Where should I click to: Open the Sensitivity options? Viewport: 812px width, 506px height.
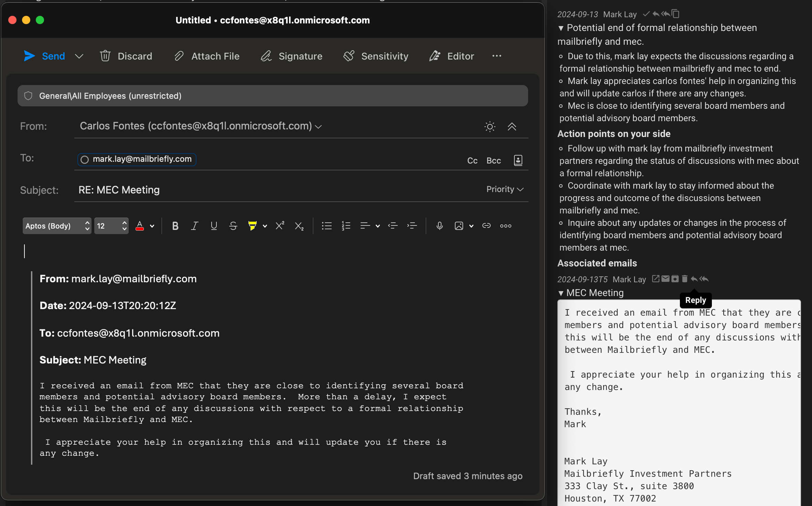pyautogui.click(x=376, y=56)
